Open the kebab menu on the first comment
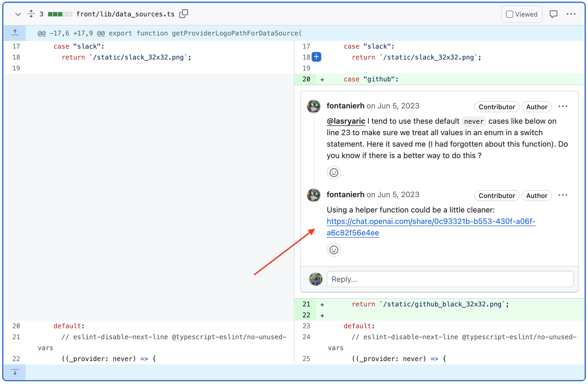Viewport: 588px width, 384px height. (563, 107)
